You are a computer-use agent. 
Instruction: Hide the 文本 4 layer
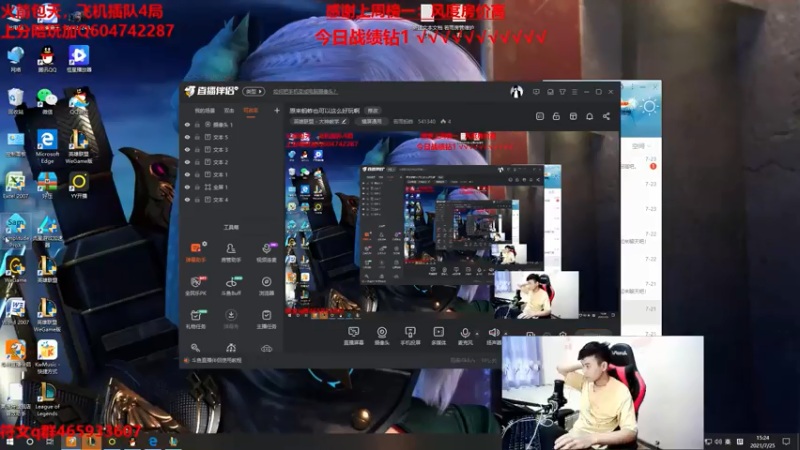click(187, 199)
